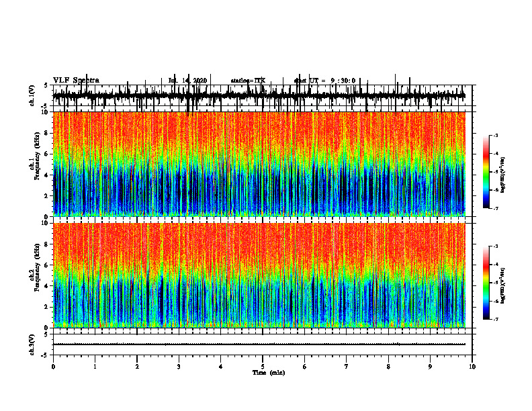Click the "station=ITK" header label
This screenshot has height=411, width=532.
click(248, 81)
